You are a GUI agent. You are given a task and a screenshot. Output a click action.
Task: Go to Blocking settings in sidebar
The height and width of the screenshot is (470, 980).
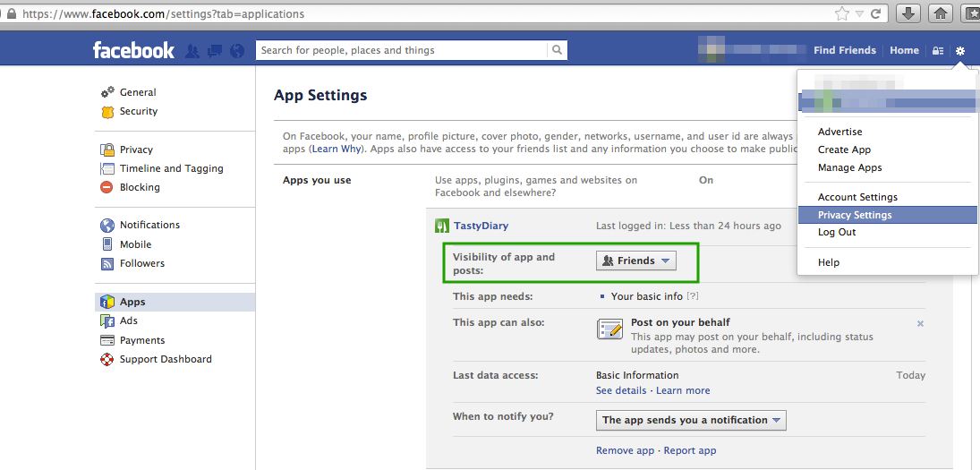[140, 187]
